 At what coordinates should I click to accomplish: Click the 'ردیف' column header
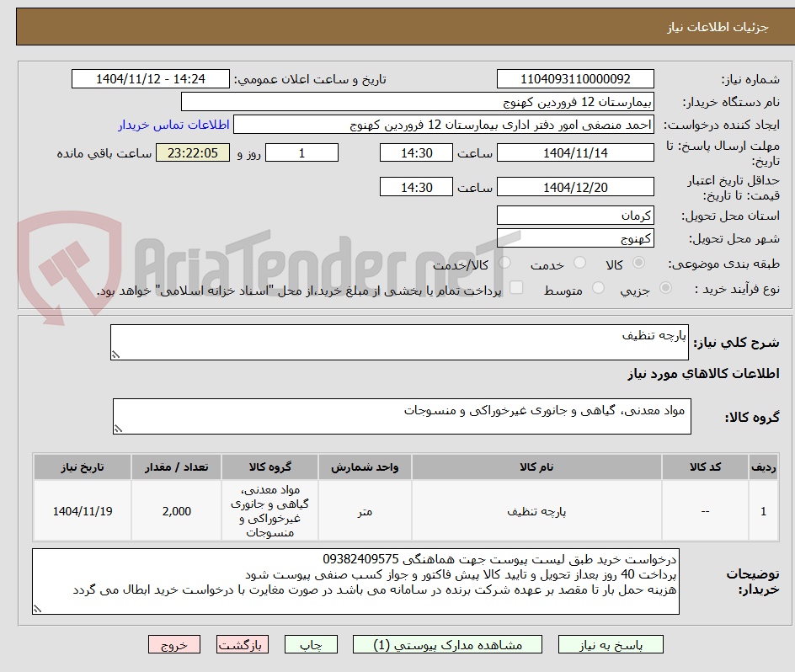pos(764,467)
